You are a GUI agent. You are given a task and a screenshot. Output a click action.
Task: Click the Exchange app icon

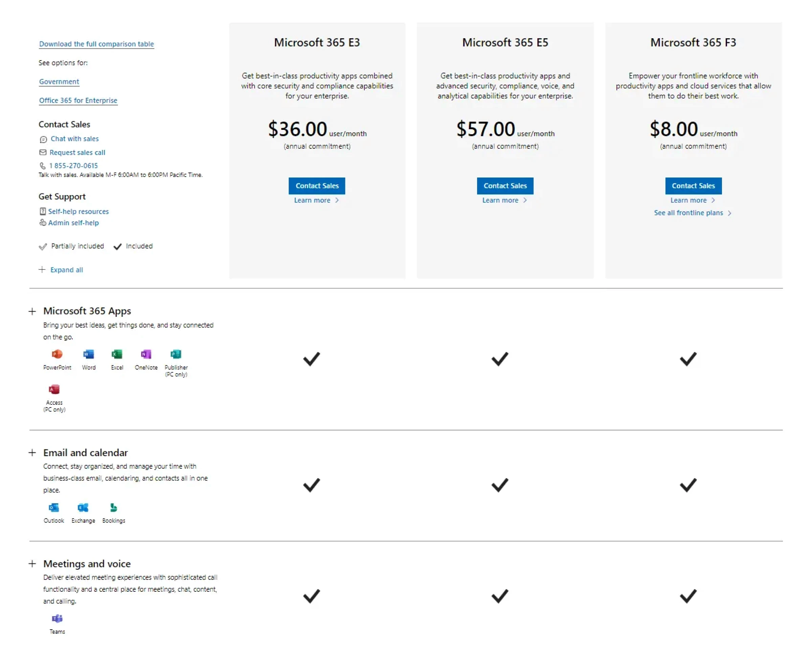tap(83, 507)
